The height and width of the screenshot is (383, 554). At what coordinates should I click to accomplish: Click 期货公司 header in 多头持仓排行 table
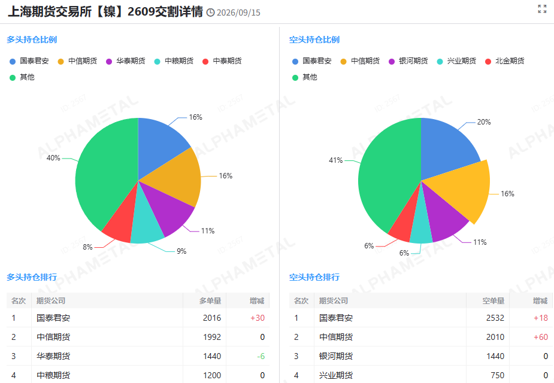point(51,301)
